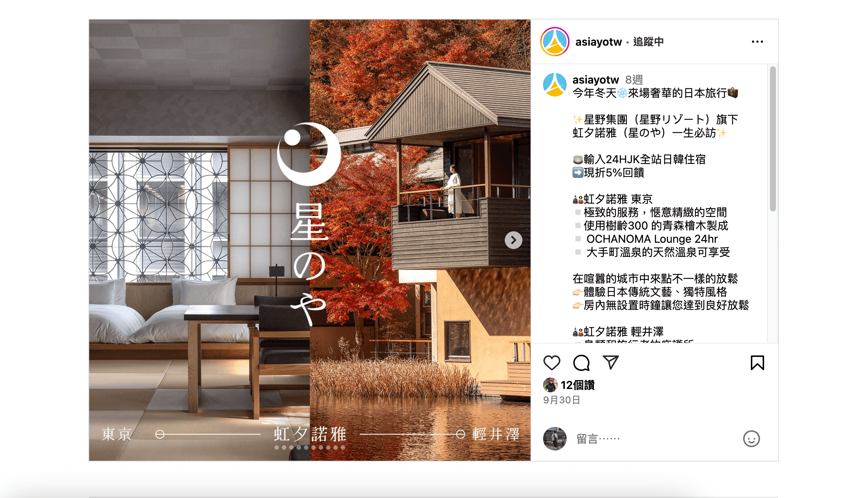
Task: Go to next carousel photo arrow
Action: click(513, 240)
